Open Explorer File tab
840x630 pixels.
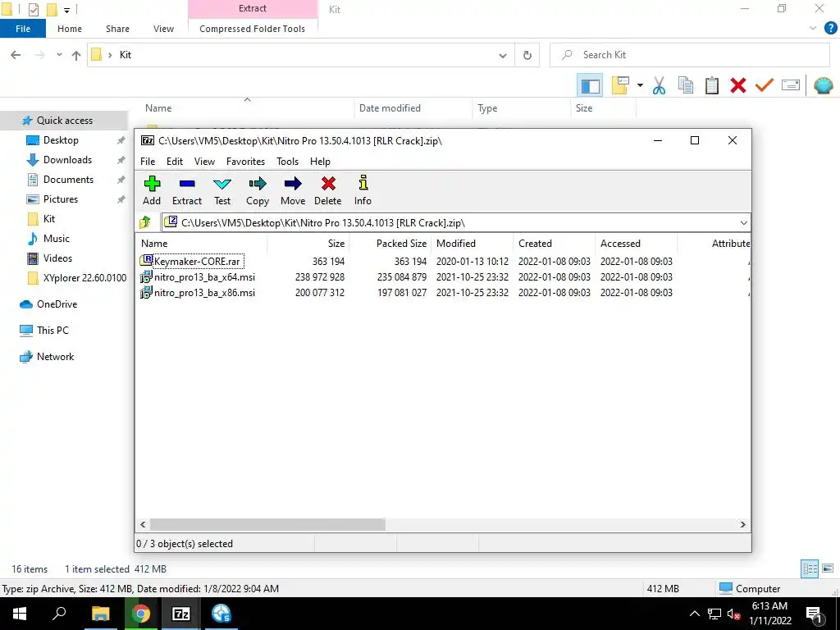[x=23, y=29]
